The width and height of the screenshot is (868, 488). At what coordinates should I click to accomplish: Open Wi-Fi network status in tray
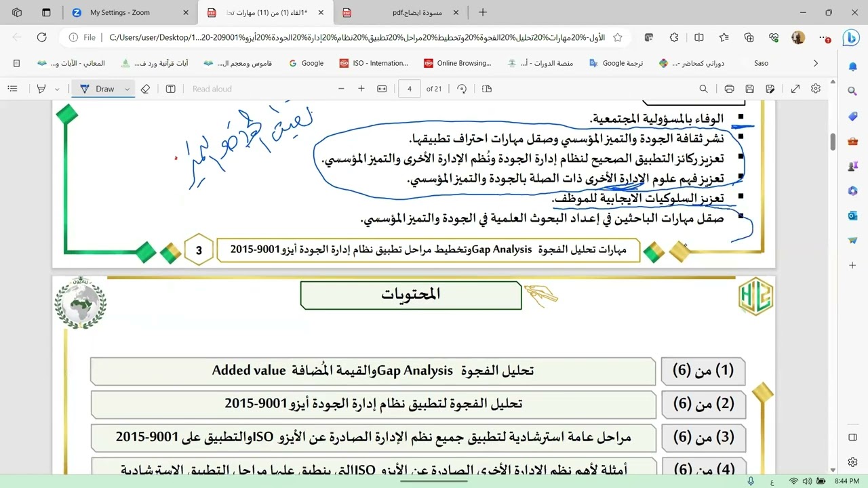click(793, 481)
